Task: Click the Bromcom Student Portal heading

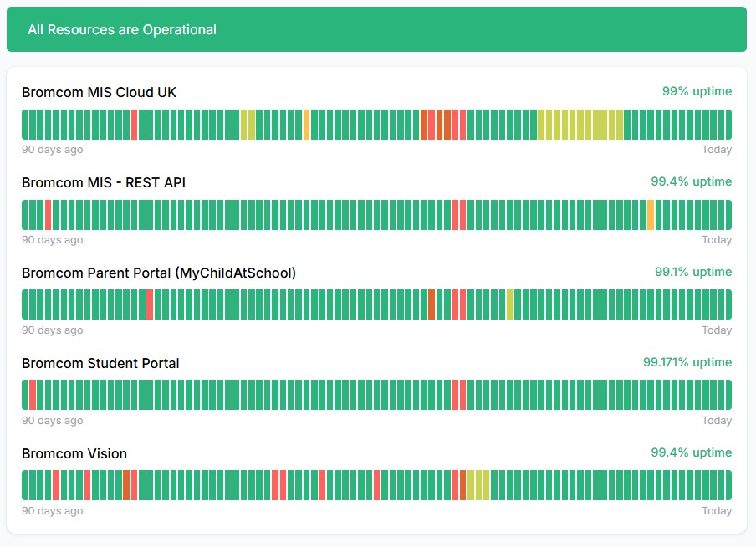Action: pos(100,363)
